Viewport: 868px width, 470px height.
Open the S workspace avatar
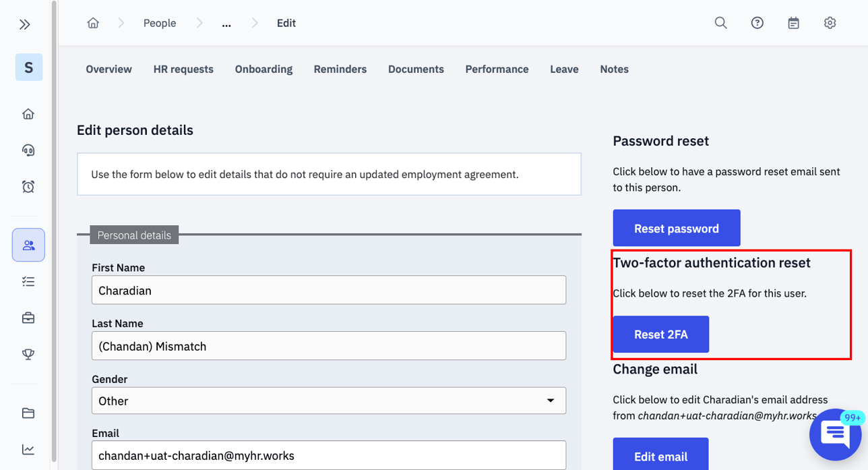point(29,67)
